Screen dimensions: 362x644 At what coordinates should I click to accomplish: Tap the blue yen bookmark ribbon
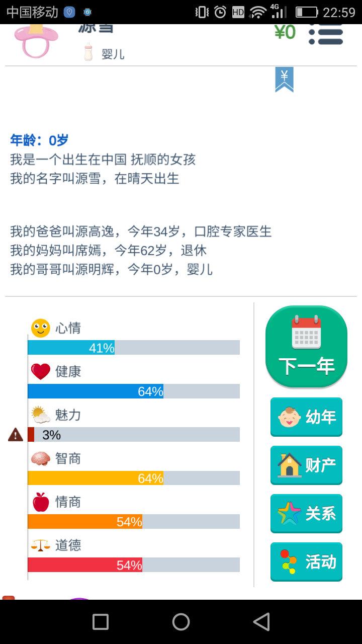(x=285, y=79)
